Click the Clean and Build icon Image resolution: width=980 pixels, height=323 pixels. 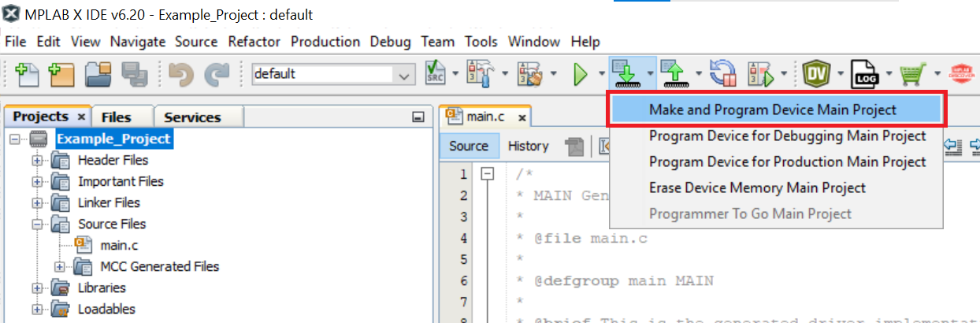click(529, 74)
